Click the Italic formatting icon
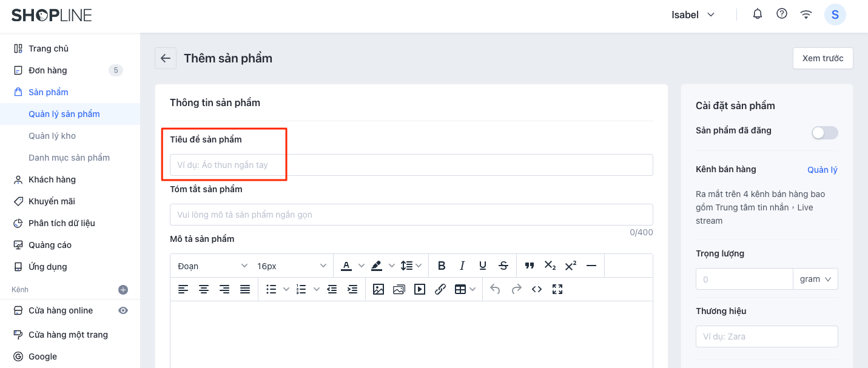Viewport: 868px width, 368px height. [462, 266]
